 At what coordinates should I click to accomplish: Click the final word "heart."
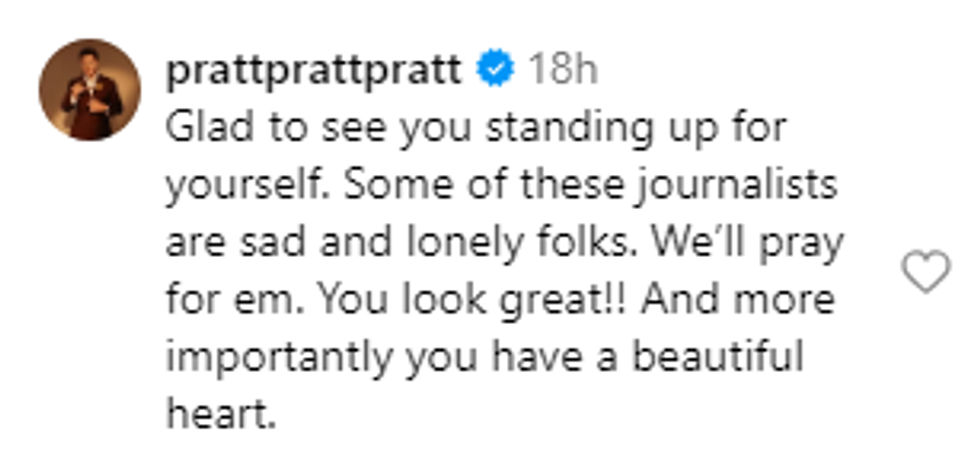219,415
